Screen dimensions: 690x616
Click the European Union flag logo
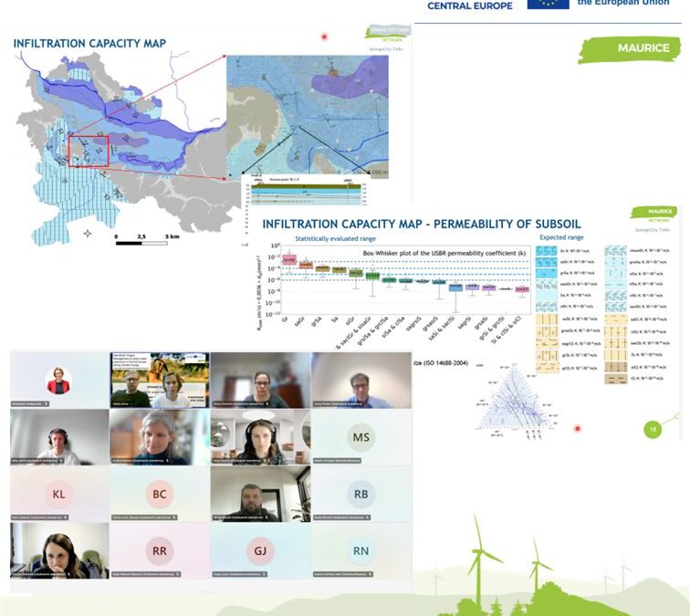pos(548,4)
